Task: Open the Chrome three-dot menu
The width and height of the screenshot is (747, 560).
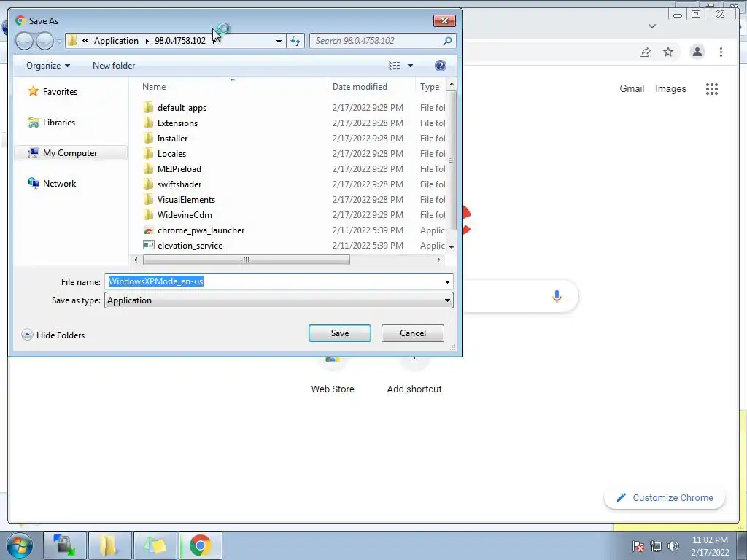Action: pos(721,52)
